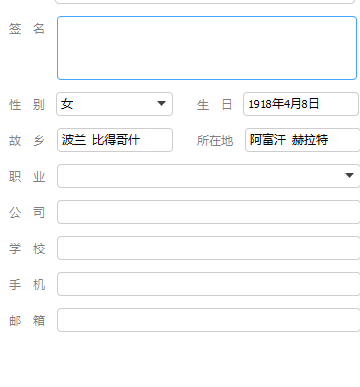The image size is (360, 387).
Task: Click the arrow on the 性别 dropdown
Action: click(161, 104)
